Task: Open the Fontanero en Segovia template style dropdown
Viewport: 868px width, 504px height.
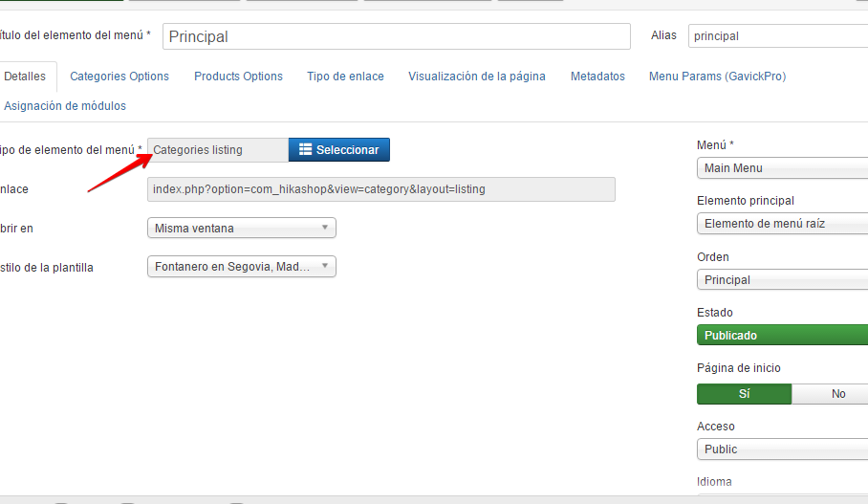Action: click(241, 267)
